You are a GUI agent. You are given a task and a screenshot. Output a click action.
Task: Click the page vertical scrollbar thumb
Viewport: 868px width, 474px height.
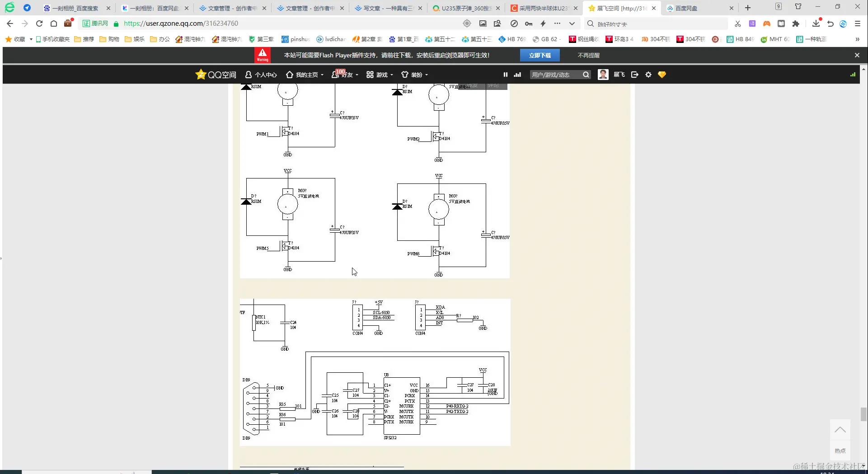(863, 414)
